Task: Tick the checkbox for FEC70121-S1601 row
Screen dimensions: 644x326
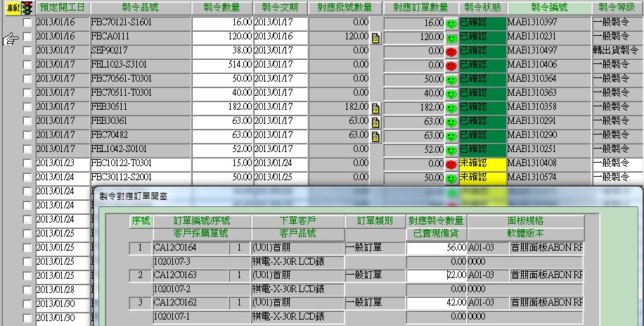Action: (x=27, y=23)
